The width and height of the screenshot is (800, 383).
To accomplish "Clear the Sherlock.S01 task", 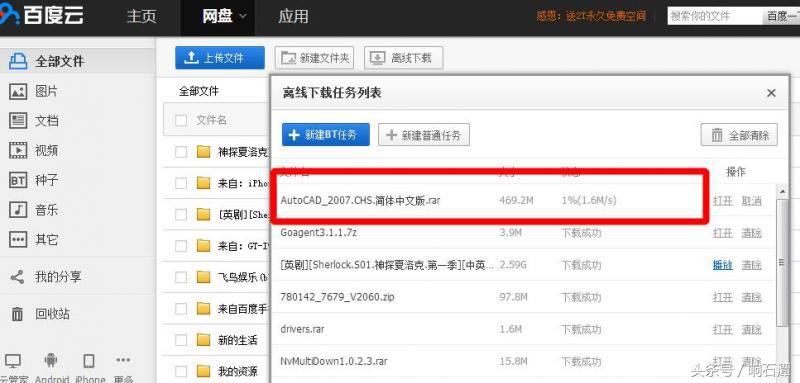I will click(752, 265).
